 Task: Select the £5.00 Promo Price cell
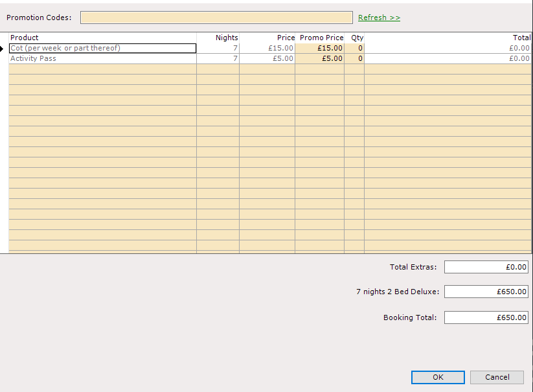(x=319, y=58)
